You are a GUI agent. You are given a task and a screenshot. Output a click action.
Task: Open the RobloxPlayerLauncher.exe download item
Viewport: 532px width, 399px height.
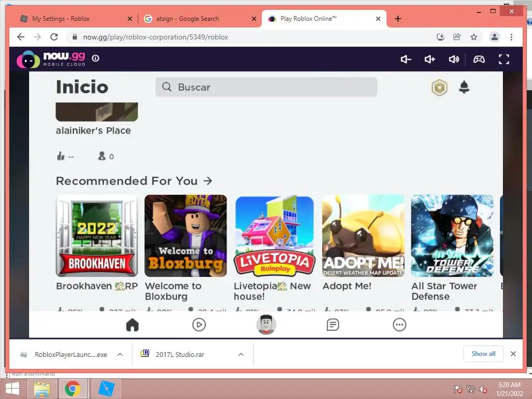pos(64,354)
